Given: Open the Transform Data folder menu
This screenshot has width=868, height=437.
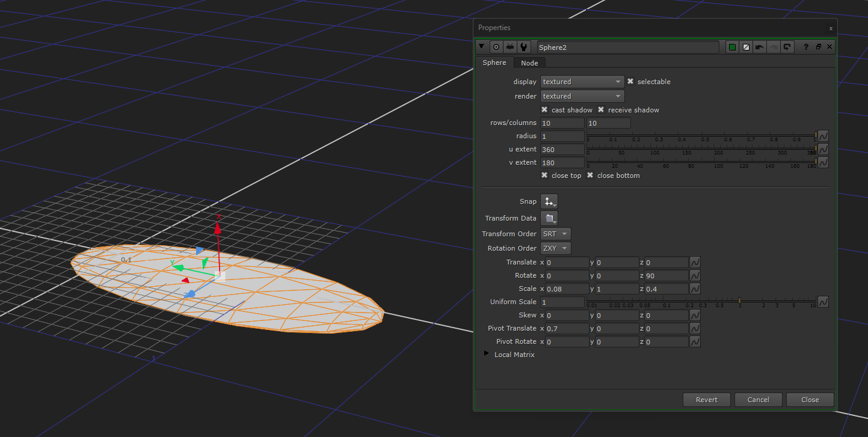Looking at the screenshot, I should coord(549,218).
